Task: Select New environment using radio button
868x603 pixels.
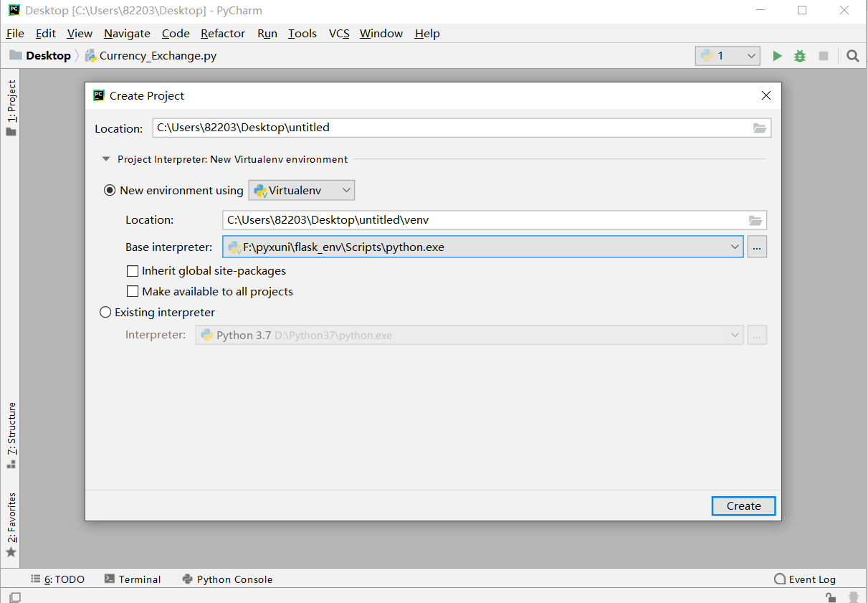Action: (x=110, y=190)
